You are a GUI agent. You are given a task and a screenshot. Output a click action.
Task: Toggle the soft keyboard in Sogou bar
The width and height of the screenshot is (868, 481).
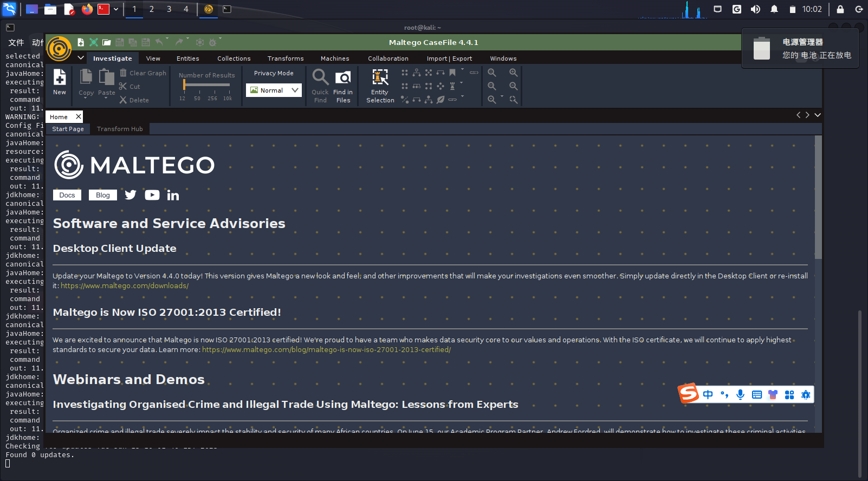(x=757, y=394)
